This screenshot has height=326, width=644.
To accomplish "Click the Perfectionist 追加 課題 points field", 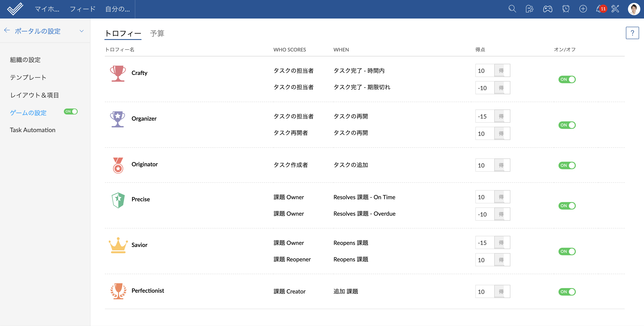I will (485, 291).
